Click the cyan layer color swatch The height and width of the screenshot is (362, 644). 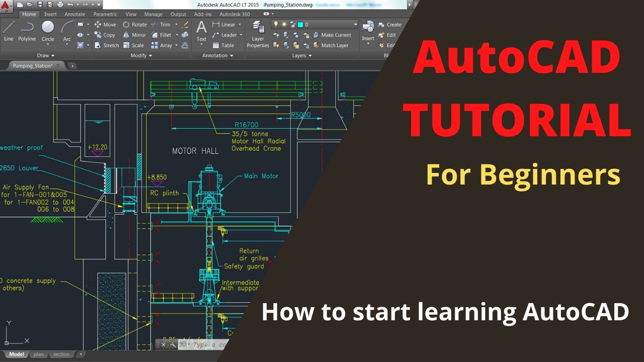coord(300,24)
